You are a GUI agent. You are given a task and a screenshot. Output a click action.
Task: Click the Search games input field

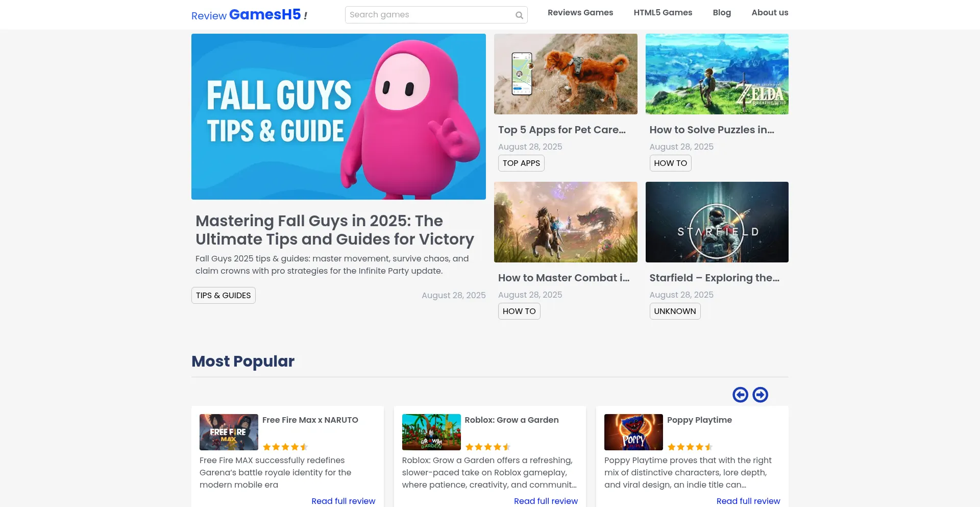[436, 15]
